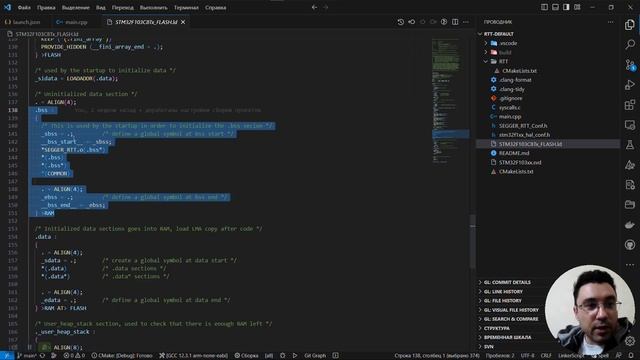Image resolution: width=640 pixels, height=360 pixels.
Task: Open the Manage gear in activity bar
Action: (x=630, y=340)
